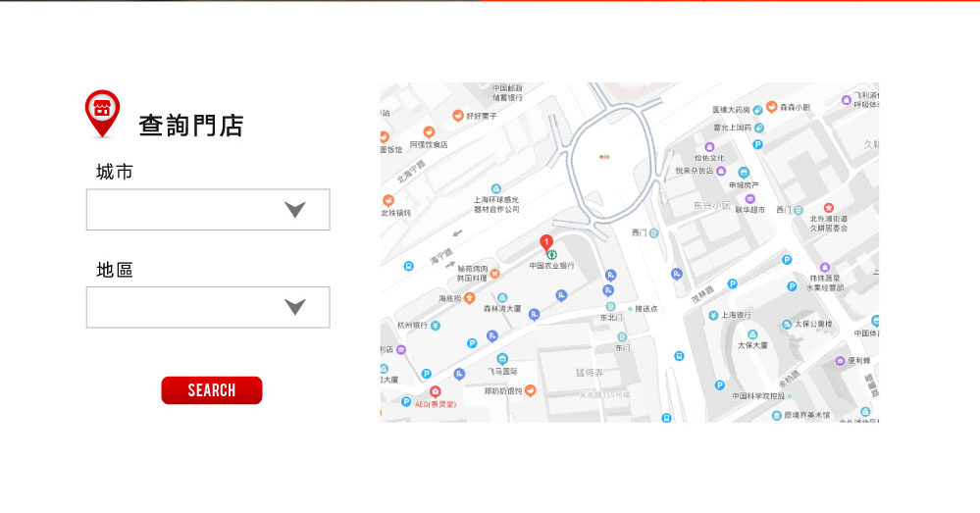Click the 北外滩街道 red star icon
This screenshot has width=980, height=513.
point(828,208)
